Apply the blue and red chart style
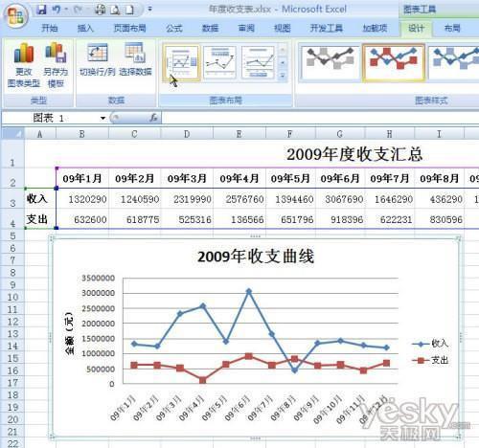 click(x=394, y=62)
